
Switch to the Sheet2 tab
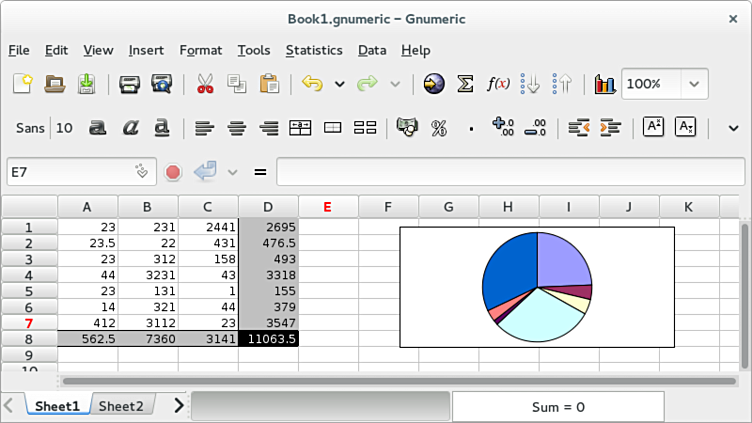121,406
